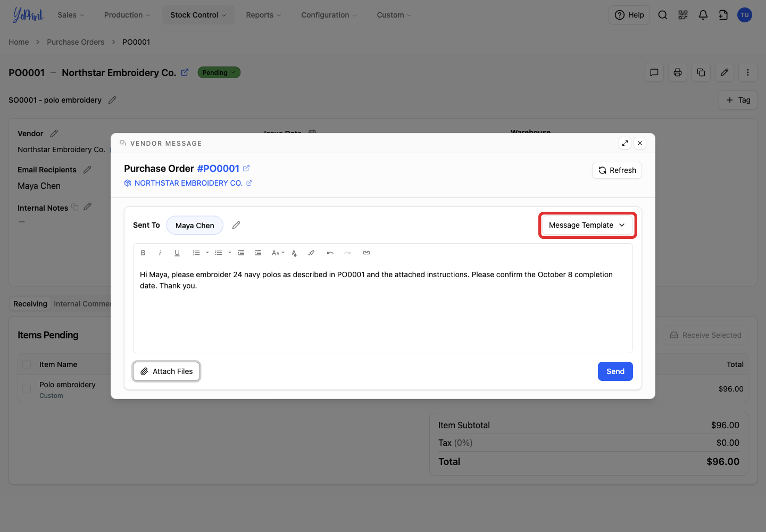The width and height of the screenshot is (766, 532).
Task: Click inside the message body text area
Action: tap(383, 307)
